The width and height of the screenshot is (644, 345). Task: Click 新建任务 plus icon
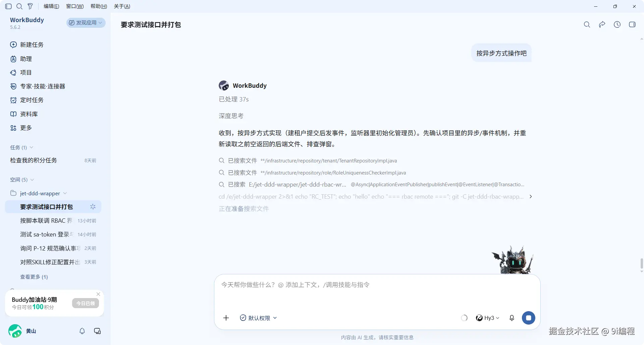(13, 45)
